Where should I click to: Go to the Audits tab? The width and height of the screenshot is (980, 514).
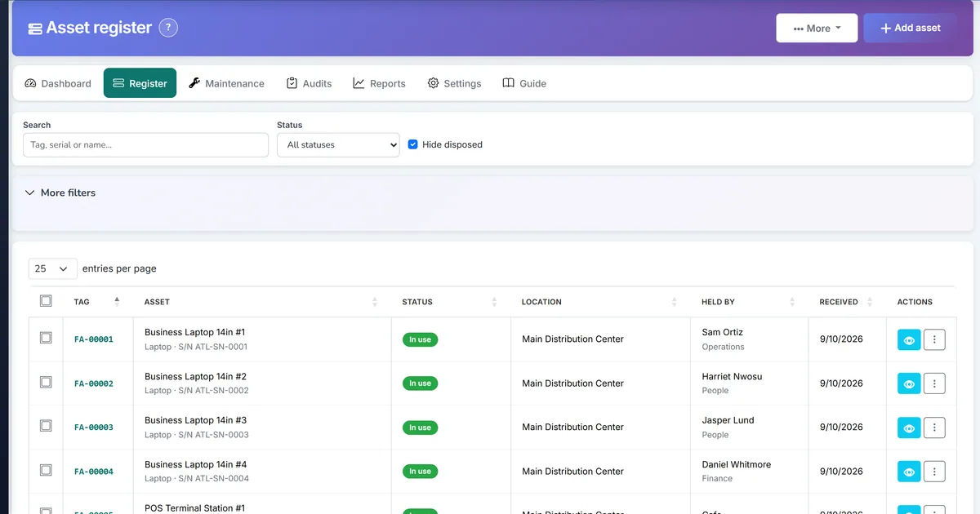pyautogui.click(x=309, y=83)
